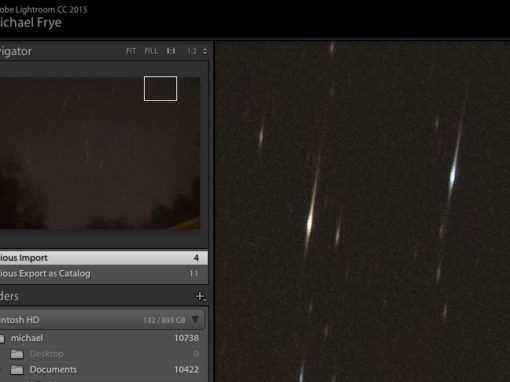The height and width of the screenshot is (382, 510).
Task: Select the Previous Import catalog row
Action: point(104,258)
